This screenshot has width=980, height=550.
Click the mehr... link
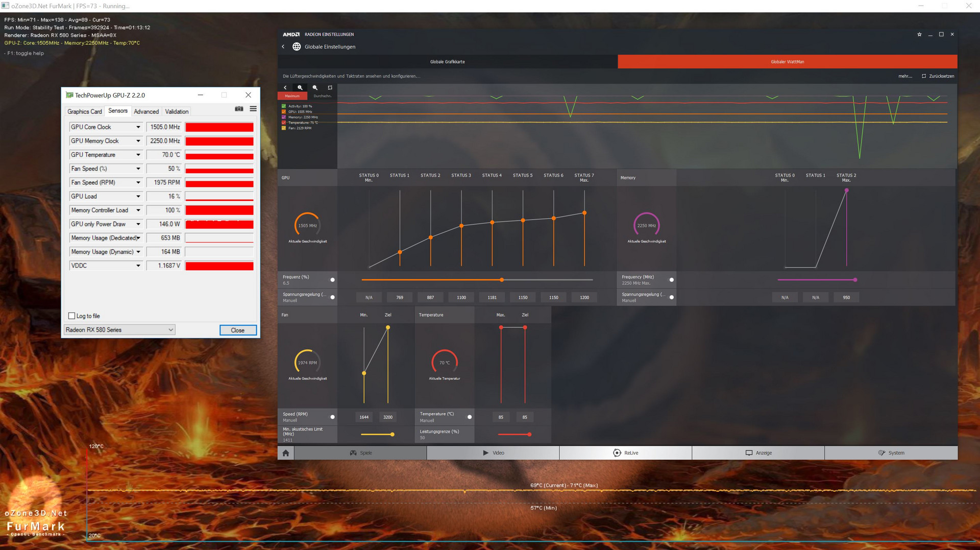click(x=905, y=76)
